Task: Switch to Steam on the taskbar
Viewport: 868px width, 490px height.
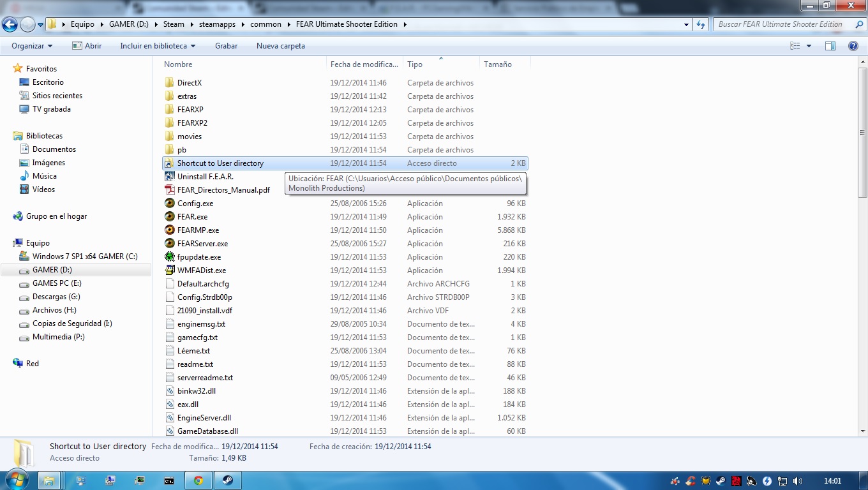Action: coord(228,480)
